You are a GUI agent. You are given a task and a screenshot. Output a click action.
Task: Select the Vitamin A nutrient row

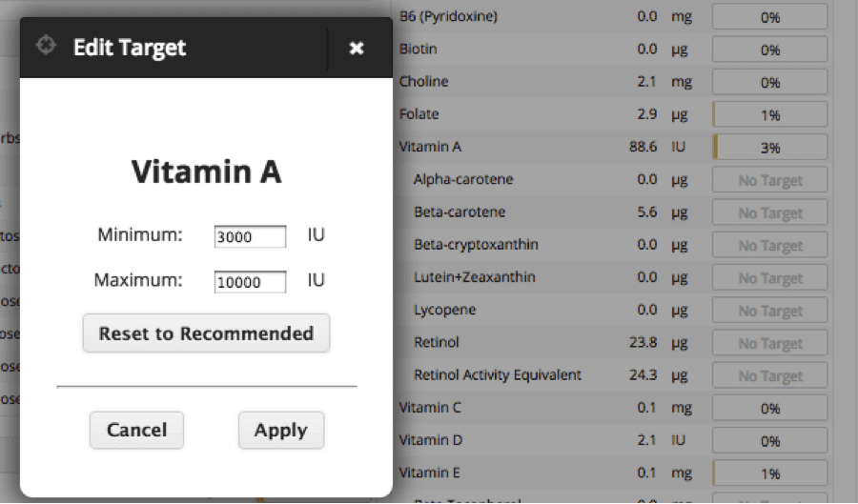point(613,147)
